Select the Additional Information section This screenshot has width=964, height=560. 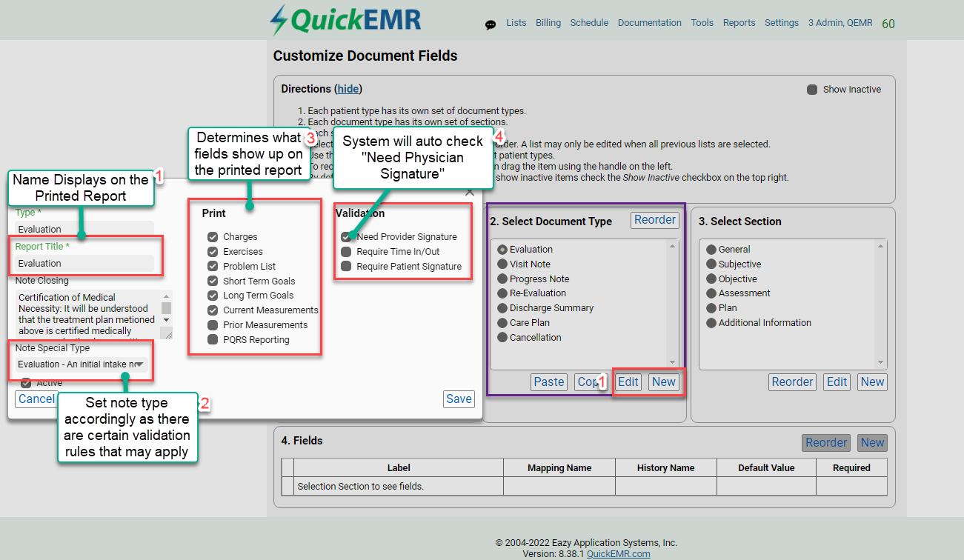[x=711, y=323]
